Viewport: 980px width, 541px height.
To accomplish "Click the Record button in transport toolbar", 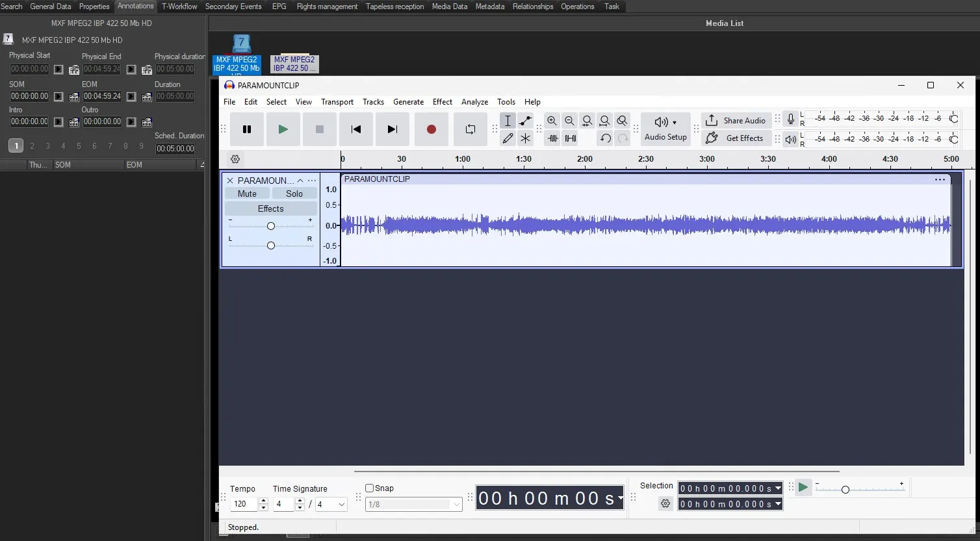I will click(431, 129).
